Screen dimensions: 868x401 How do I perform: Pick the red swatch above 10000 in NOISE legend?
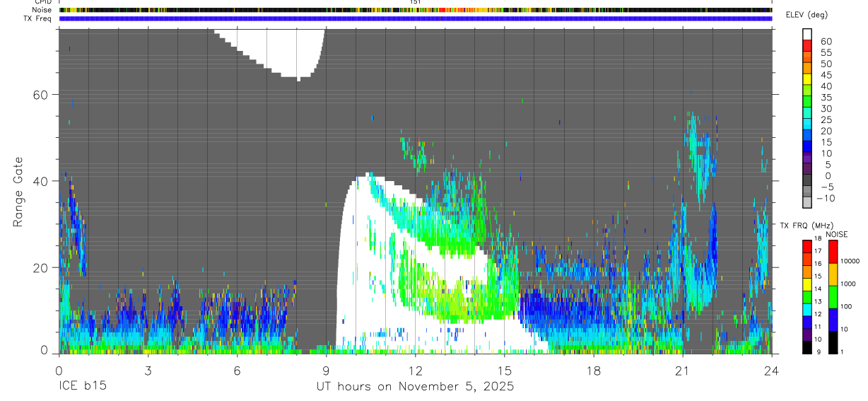click(x=833, y=252)
